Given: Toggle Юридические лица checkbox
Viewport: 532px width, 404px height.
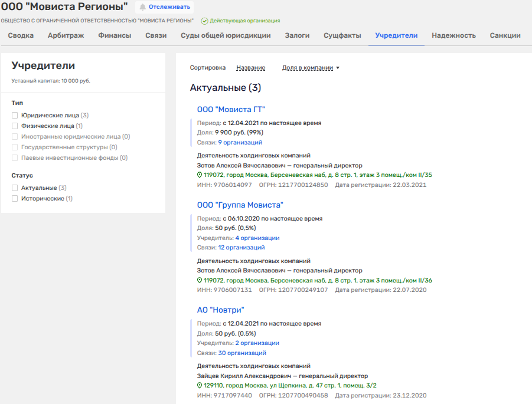Looking at the screenshot, I should click(15, 116).
